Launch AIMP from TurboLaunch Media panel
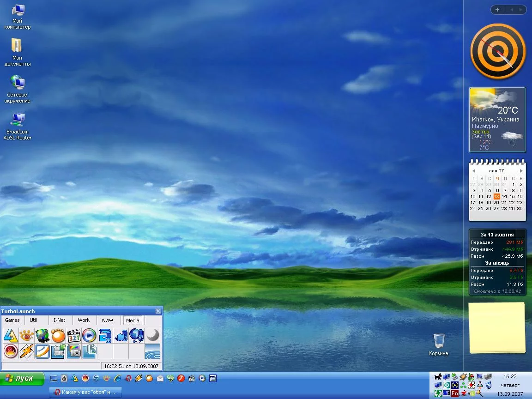This screenshot has height=399, width=532. pos(11,336)
